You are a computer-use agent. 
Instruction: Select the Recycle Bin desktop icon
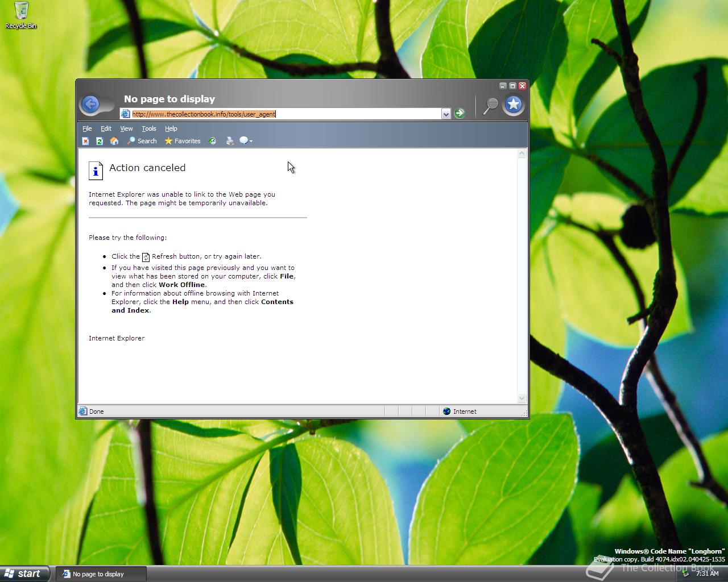[21, 15]
